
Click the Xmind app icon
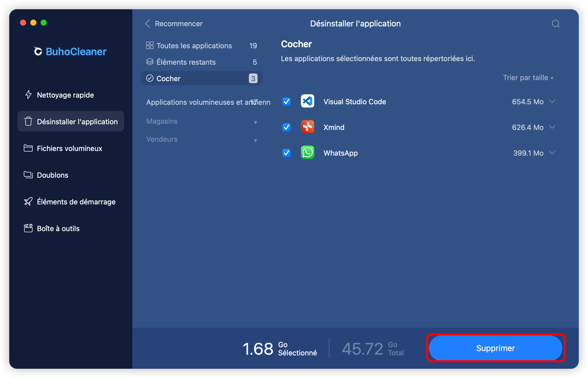308,127
